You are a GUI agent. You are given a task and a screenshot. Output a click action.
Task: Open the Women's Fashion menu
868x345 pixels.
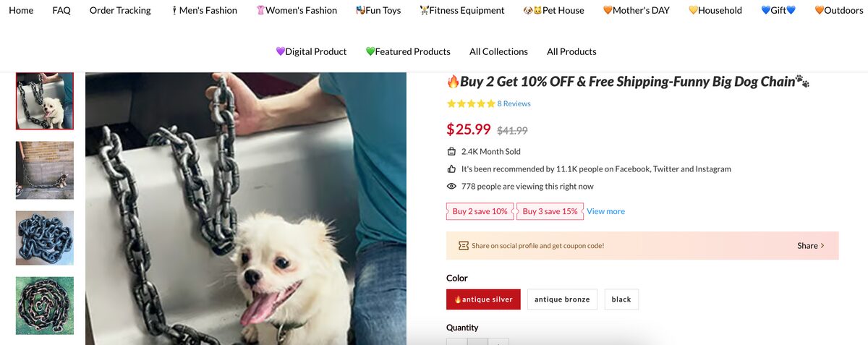297,11
